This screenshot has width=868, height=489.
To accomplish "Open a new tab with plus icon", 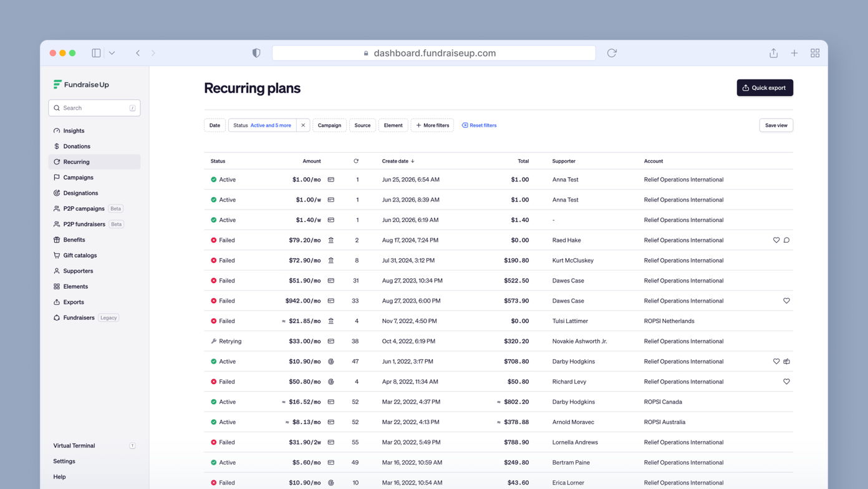I will [794, 53].
